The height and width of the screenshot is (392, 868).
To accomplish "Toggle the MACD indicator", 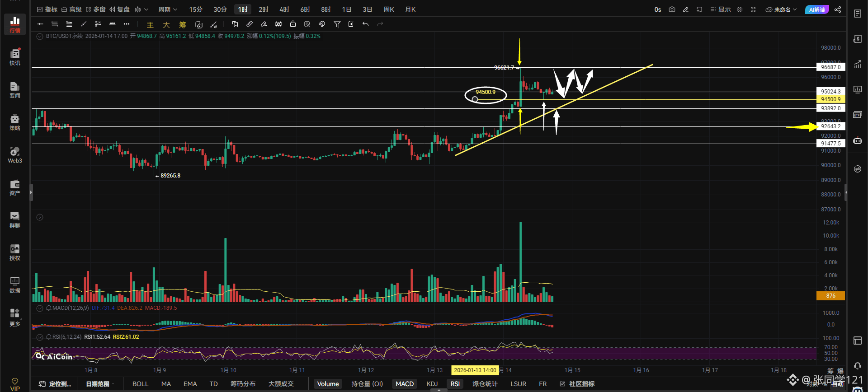I will pos(405,384).
